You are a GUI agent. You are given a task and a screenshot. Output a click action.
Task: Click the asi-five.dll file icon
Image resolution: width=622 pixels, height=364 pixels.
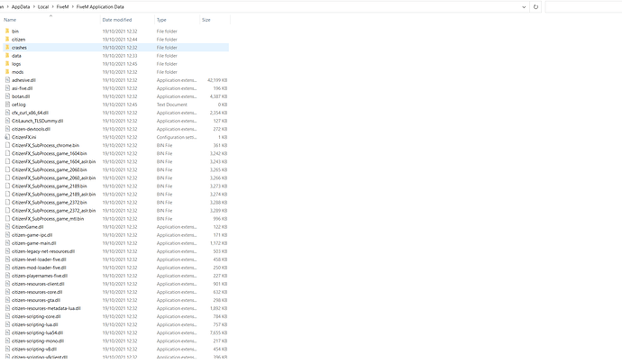7,88
